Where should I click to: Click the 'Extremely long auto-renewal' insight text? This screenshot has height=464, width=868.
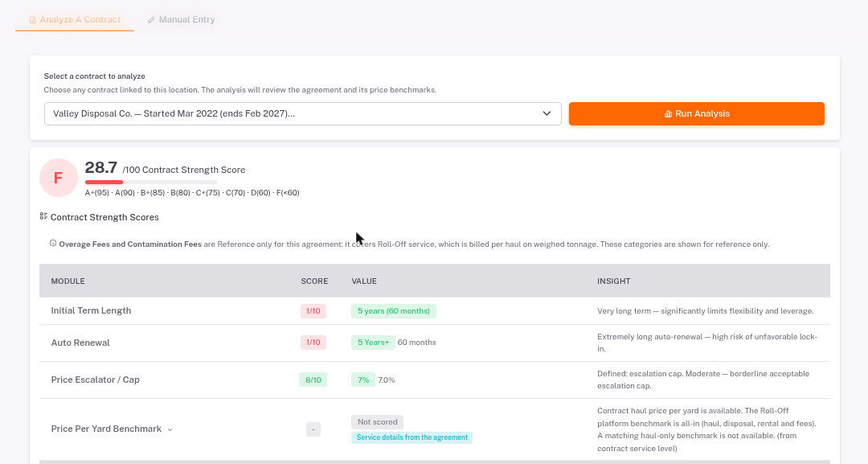click(x=707, y=343)
